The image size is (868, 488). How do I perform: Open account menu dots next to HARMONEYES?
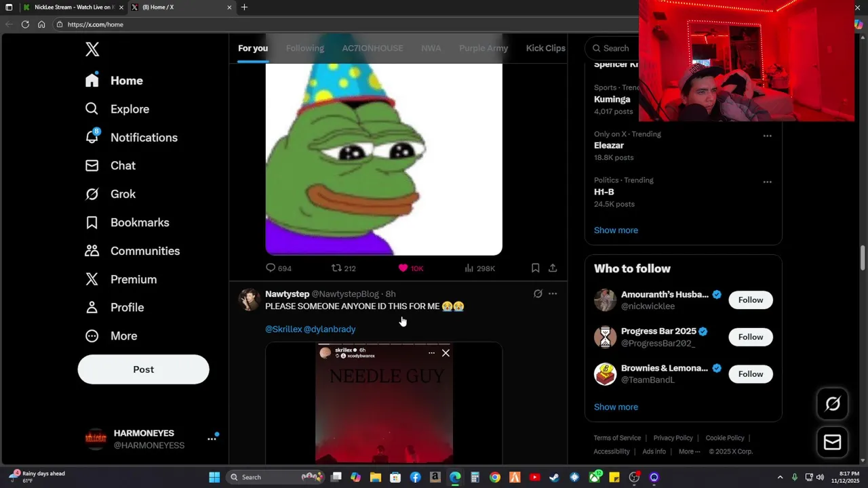click(x=212, y=439)
